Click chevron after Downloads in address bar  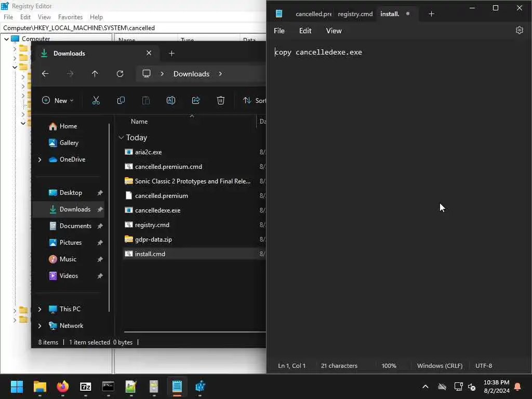(220, 74)
